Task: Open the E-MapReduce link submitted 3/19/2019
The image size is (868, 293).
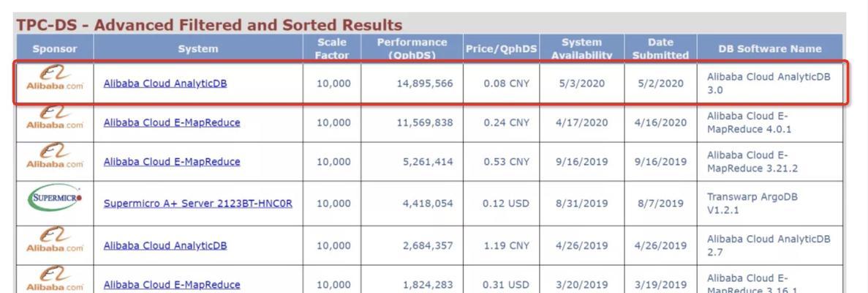Action: tap(172, 285)
